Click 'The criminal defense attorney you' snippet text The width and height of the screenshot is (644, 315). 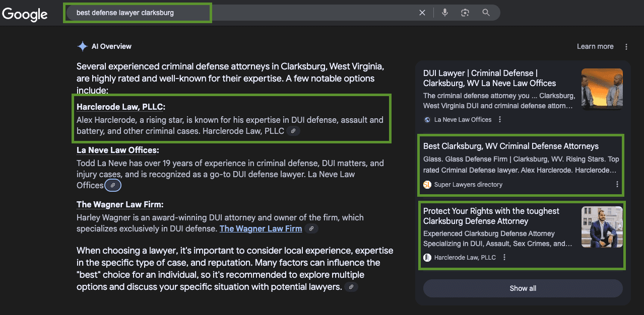click(x=499, y=101)
